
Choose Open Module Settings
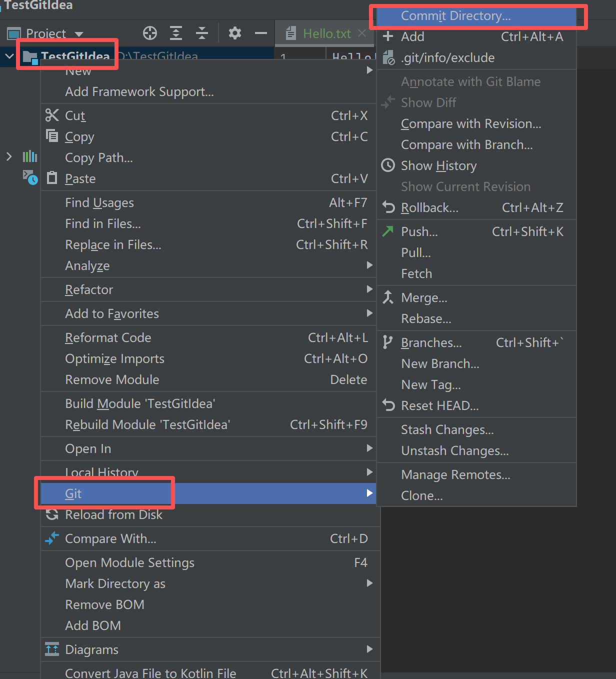(210, 562)
